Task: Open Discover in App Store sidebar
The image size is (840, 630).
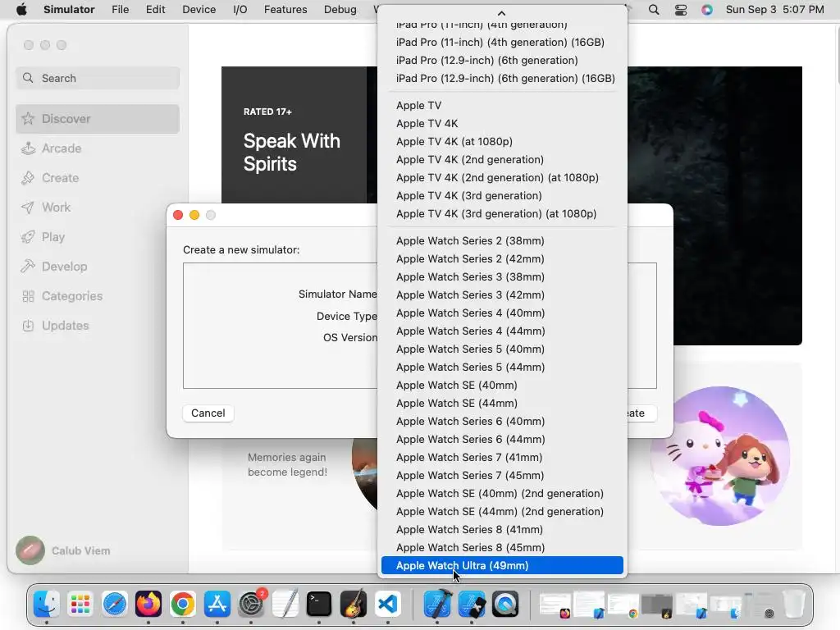Action: (x=98, y=118)
